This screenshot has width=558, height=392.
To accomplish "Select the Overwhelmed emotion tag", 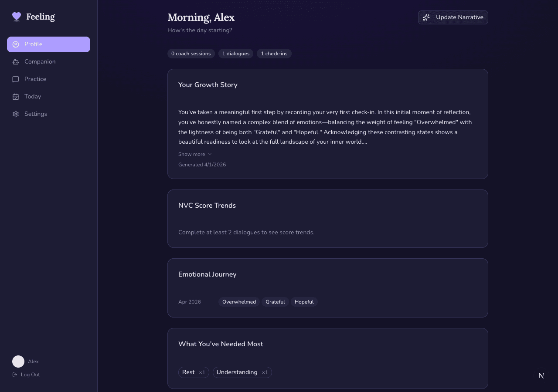I will pyautogui.click(x=239, y=302).
